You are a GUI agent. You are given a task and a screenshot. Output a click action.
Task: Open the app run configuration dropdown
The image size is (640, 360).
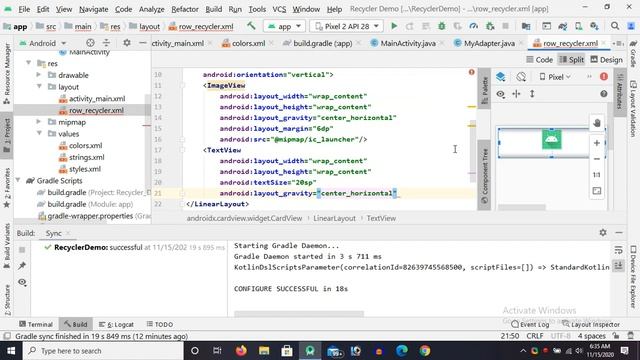(x=284, y=26)
